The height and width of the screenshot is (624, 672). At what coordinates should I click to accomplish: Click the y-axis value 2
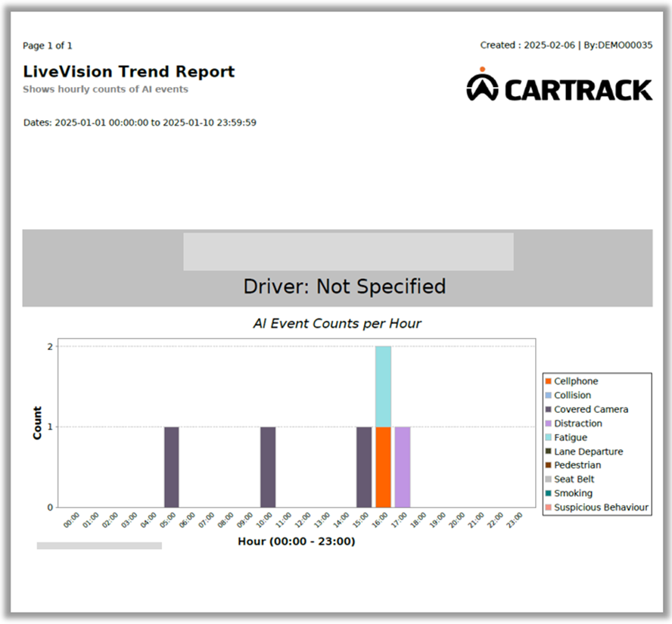tap(50, 346)
